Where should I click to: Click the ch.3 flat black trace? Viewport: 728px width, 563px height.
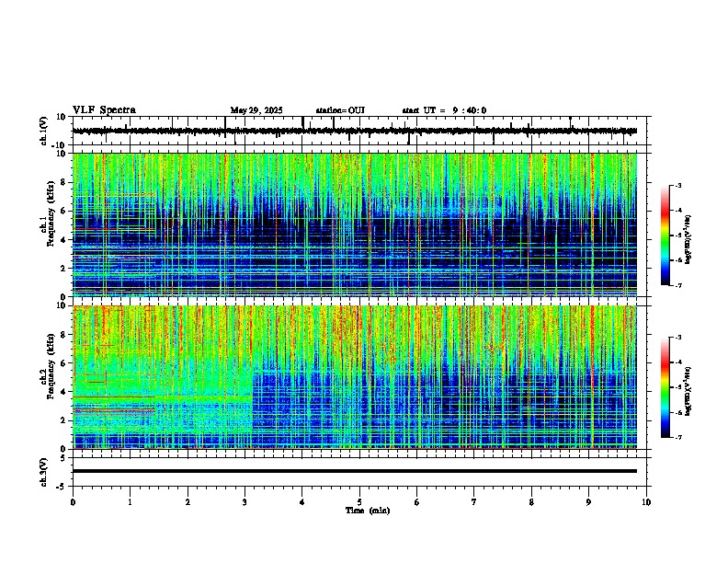[355, 471]
